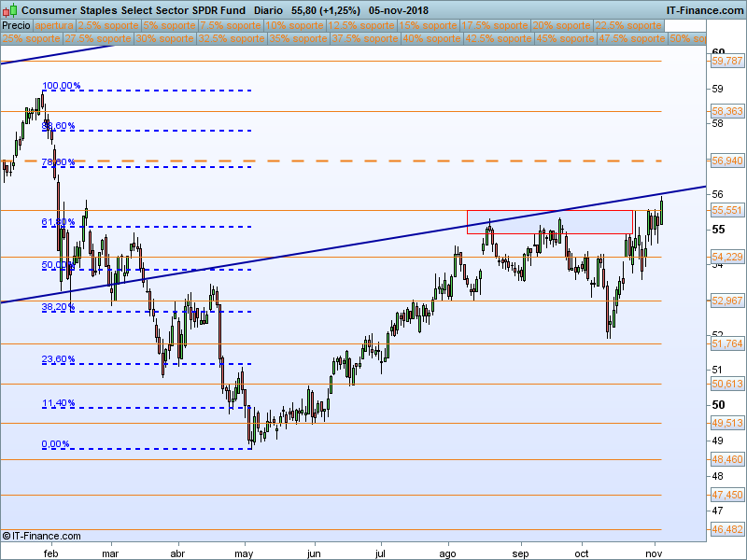This screenshot has width=747, height=560.
Task: Click the 38.20% Fibonacci level label
Action: pos(58,307)
